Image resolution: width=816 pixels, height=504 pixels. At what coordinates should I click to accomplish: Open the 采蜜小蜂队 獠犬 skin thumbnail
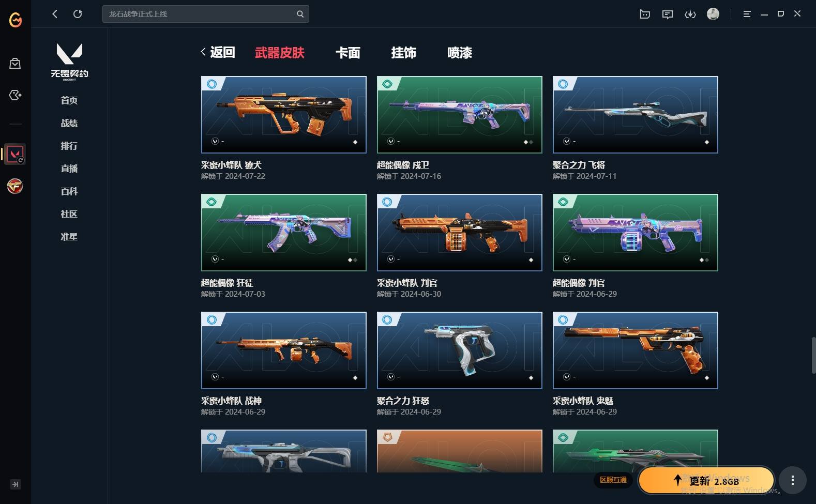[284, 115]
